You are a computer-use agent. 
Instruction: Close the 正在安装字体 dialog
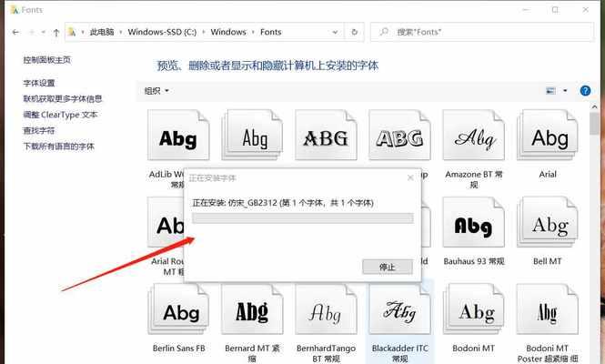coord(410,178)
